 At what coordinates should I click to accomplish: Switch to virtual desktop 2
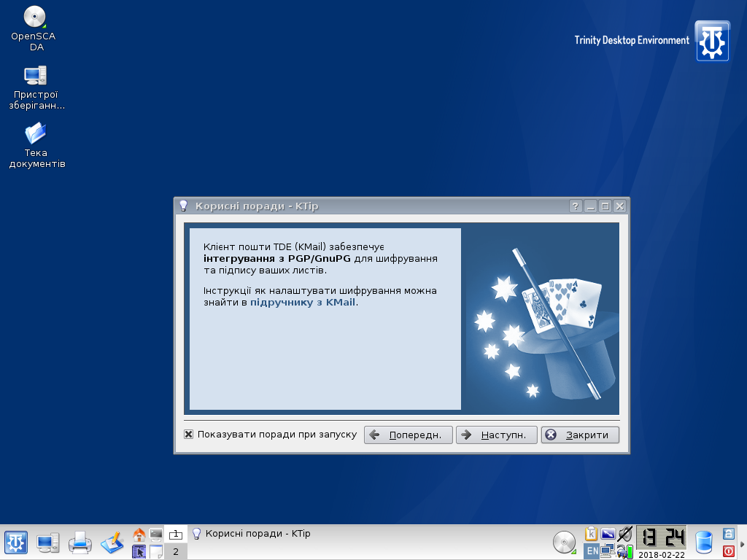pos(176,551)
